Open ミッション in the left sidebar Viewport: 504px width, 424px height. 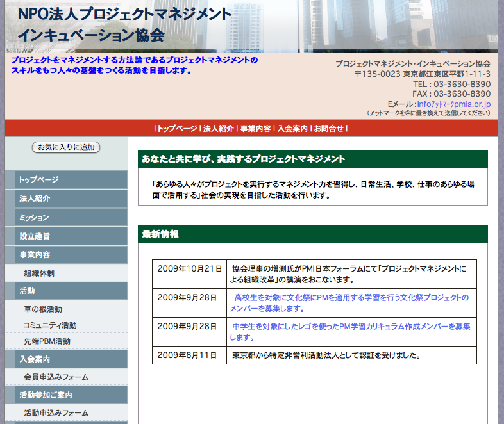pos(35,217)
